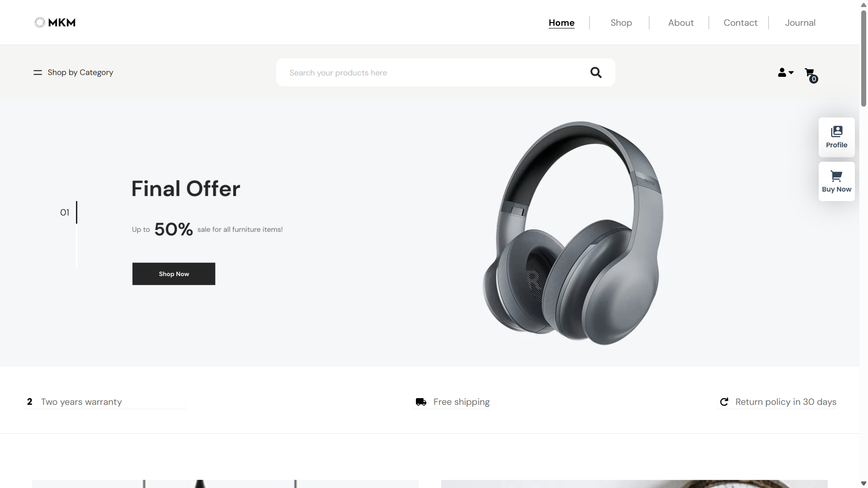Open the Contact nav link

(741, 23)
